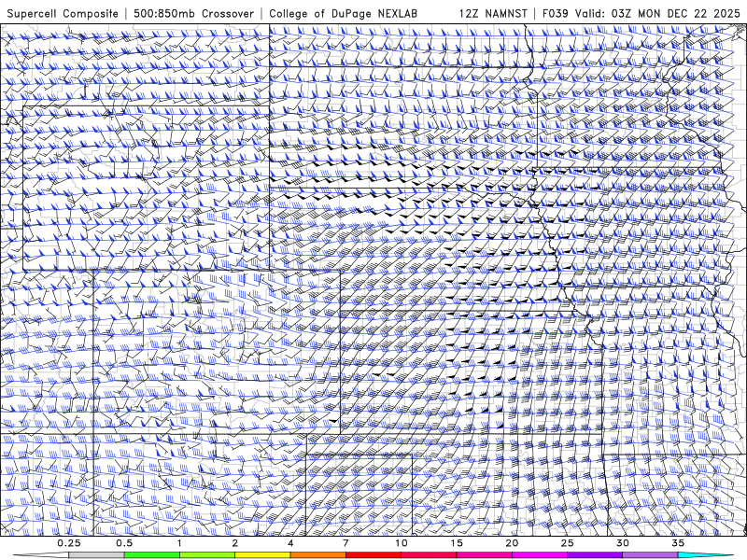Click the bright green color bar segment

tap(152, 555)
